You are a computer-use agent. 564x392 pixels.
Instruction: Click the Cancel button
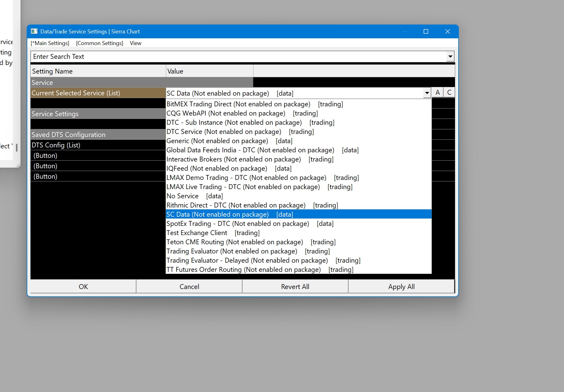189,287
